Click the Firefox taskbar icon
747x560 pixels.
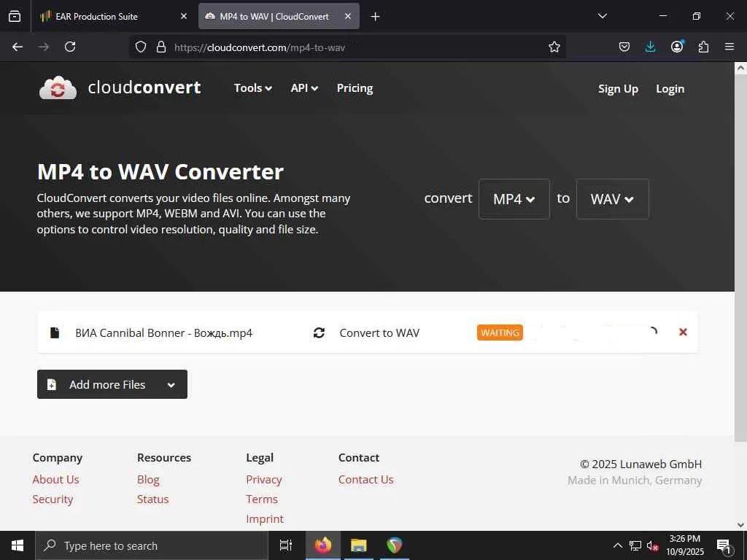coord(323,545)
